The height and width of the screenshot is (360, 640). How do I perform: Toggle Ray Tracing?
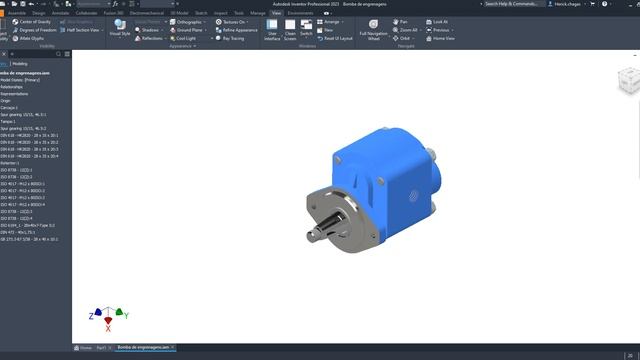pos(230,38)
